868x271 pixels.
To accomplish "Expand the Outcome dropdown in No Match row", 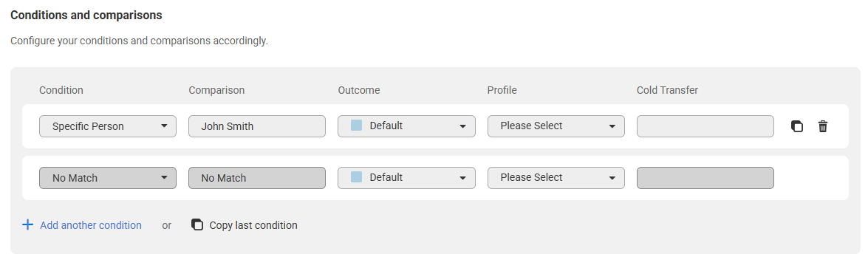I will pyautogui.click(x=407, y=178).
